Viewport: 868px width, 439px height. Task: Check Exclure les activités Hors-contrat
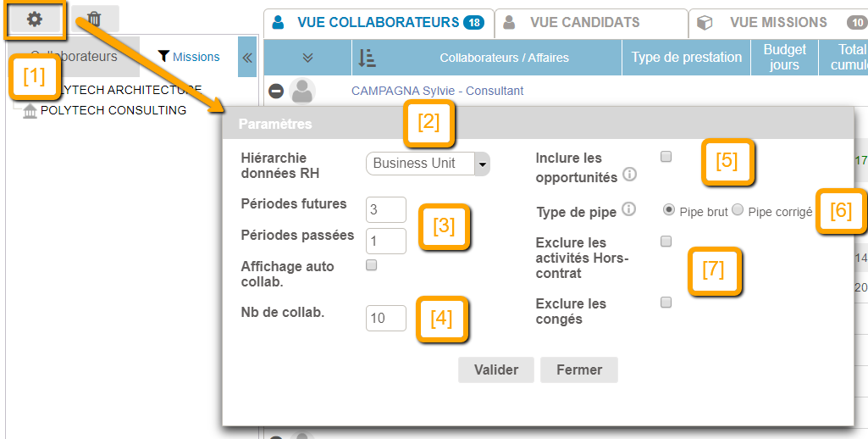(x=666, y=242)
